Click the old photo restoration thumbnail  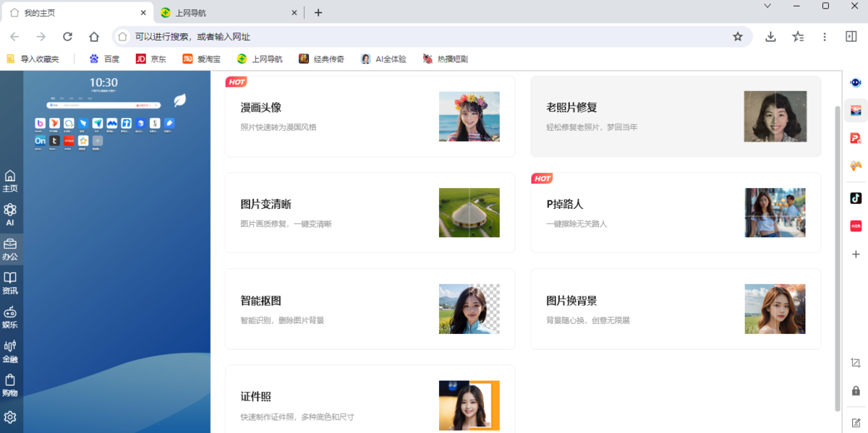click(x=775, y=116)
